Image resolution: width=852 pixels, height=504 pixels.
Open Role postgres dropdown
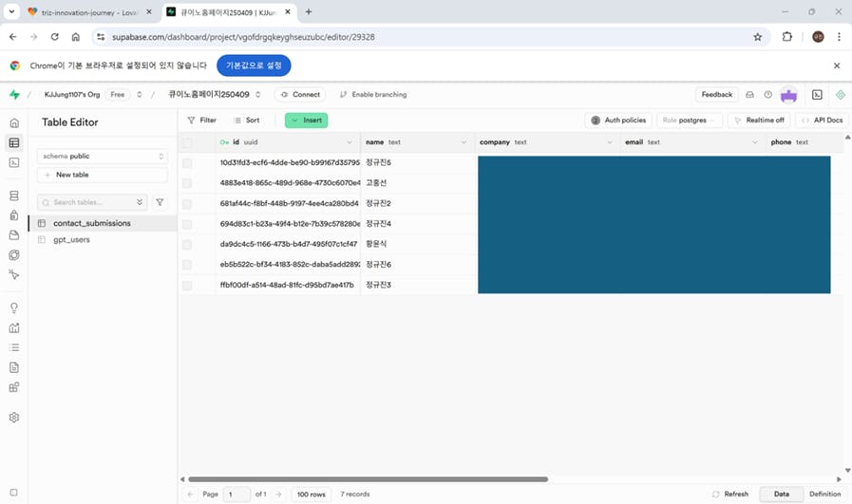[689, 120]
